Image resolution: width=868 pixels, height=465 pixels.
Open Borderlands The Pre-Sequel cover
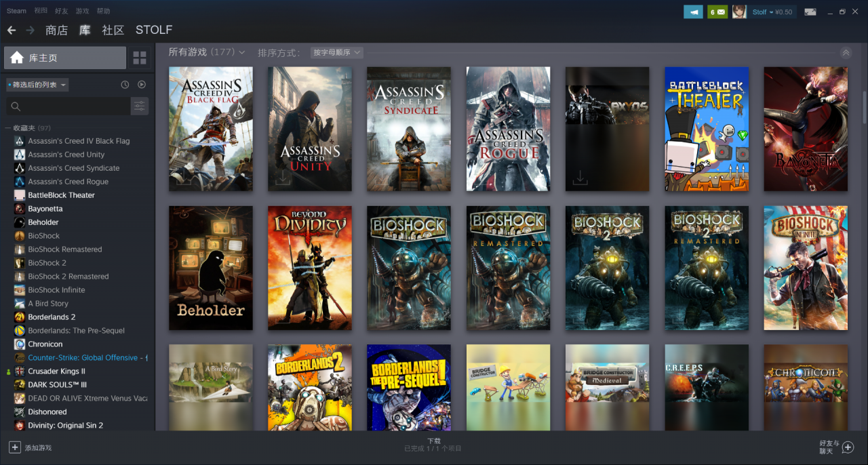point(409,388)
